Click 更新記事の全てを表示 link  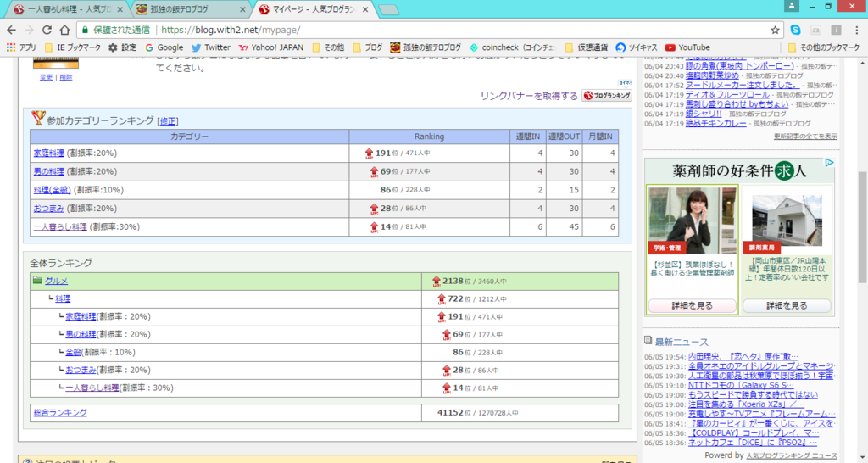coord(805,137)
